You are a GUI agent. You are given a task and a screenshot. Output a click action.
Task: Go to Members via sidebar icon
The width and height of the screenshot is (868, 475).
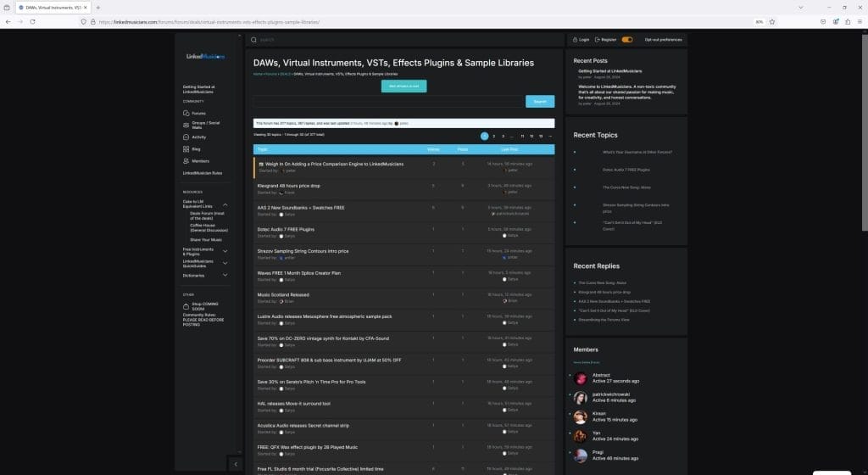pos(186,160)
